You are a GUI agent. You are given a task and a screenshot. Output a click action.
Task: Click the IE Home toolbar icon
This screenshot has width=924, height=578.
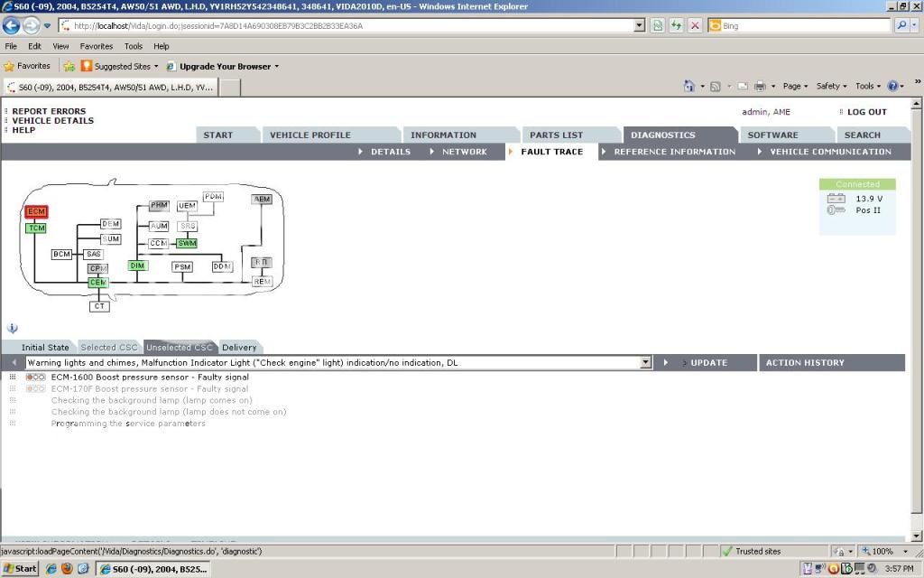[x=689, y=86]
